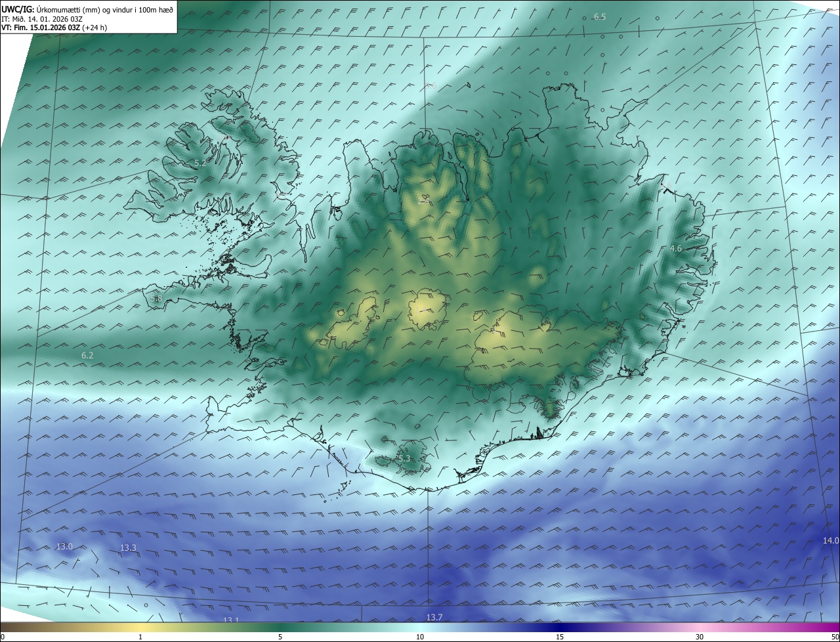Click the 13.0 value label on the map

[64, 546]
